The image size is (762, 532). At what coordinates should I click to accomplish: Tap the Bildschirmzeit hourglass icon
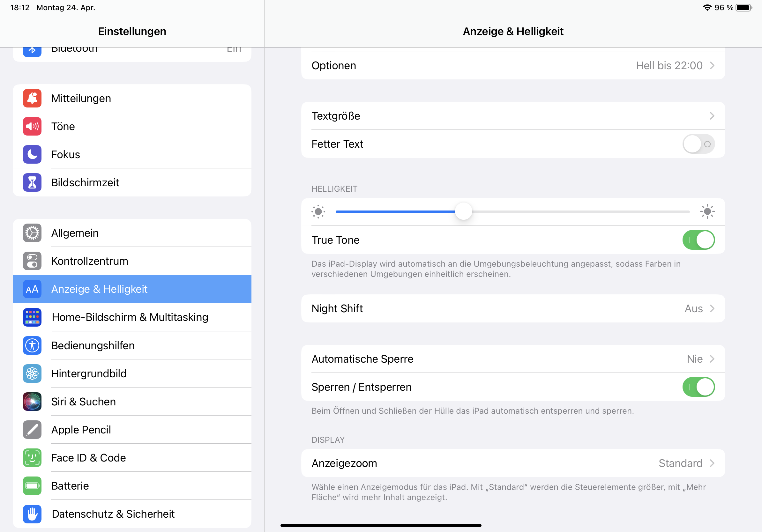[x=32, y=182]
